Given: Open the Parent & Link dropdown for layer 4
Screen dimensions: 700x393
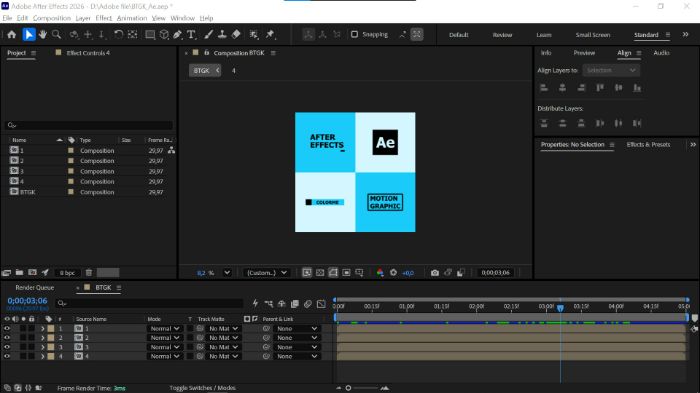Looking at the screenshot, I should click(296, 356).
